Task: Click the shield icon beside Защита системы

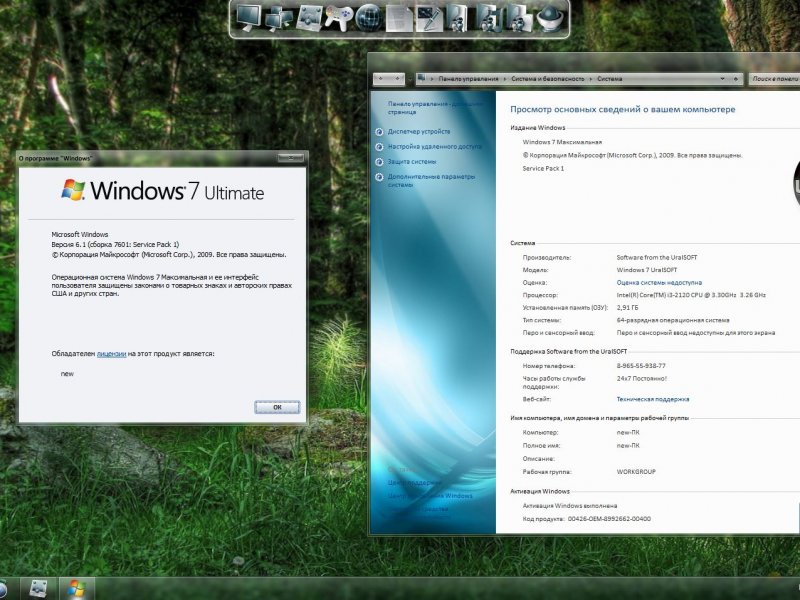Action: [x=379, y=162]
